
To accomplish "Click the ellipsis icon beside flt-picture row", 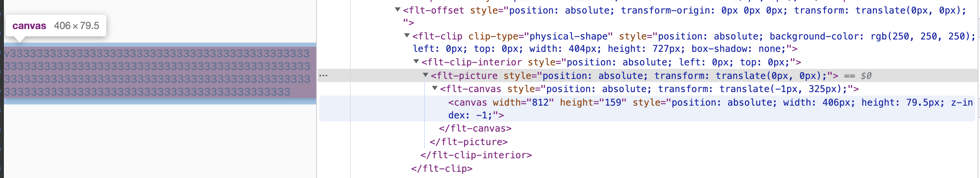I will (x=323, y=75).
